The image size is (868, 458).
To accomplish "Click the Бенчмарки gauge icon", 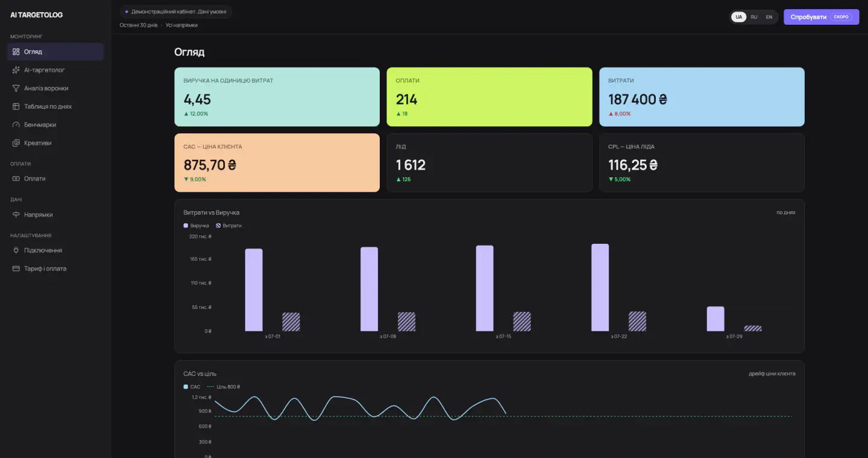I will (x=16, y=125).
